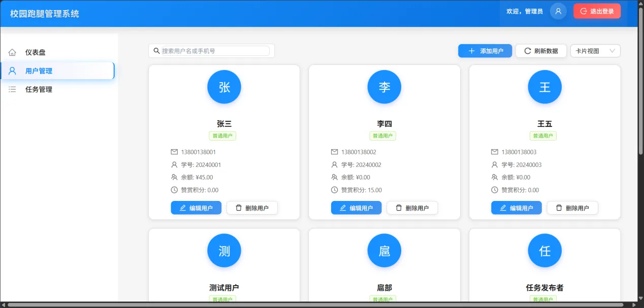Click the clock icon on 王五's card
644x308 pixels.
[495, 190]
